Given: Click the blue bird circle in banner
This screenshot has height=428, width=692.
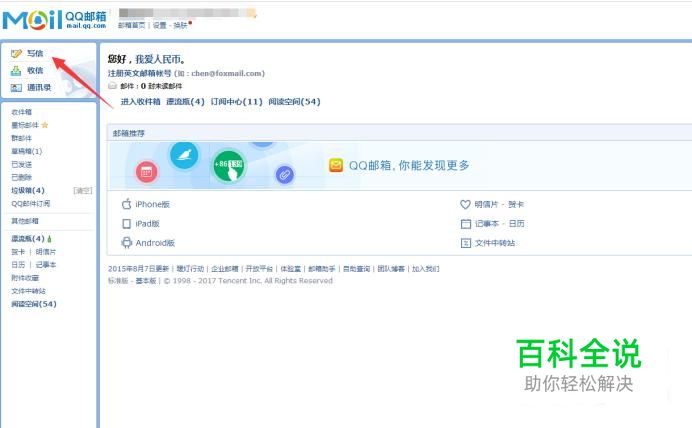Looking at the screenshot, I should (x=184, y=155).
